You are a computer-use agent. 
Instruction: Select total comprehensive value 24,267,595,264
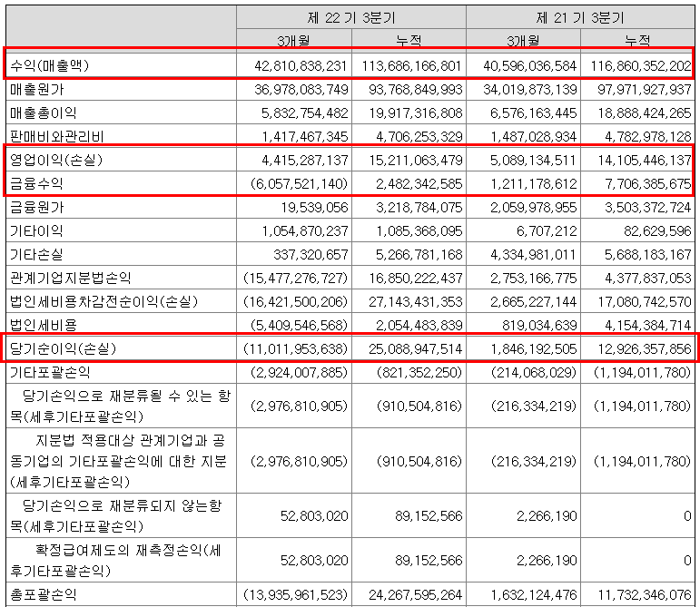point(415,595)
